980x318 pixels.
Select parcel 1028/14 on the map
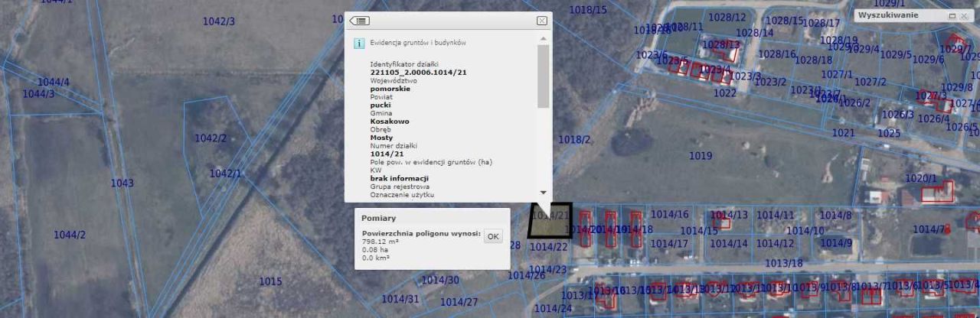754,33
